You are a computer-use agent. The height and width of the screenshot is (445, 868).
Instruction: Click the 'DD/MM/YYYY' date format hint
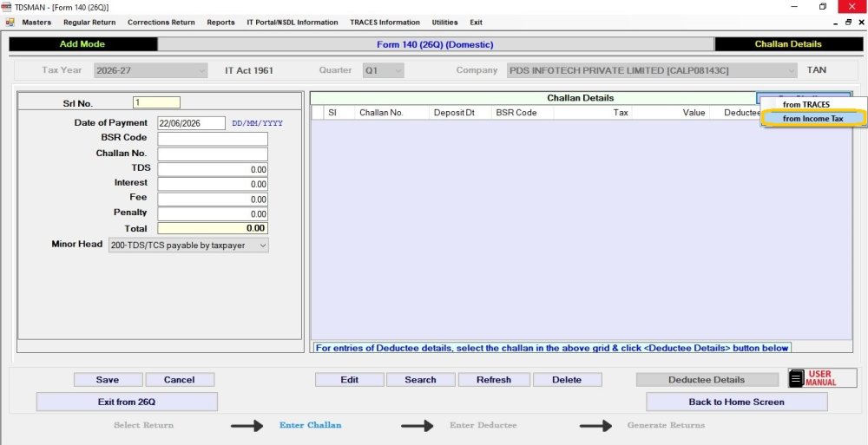click(x=258, y=123)
